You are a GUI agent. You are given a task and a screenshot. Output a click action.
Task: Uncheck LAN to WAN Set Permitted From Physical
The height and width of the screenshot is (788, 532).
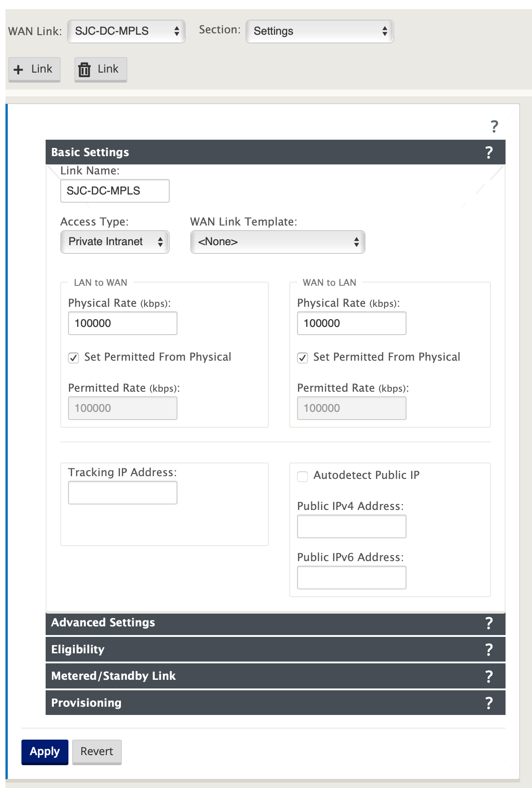click(x=73, y=358)
